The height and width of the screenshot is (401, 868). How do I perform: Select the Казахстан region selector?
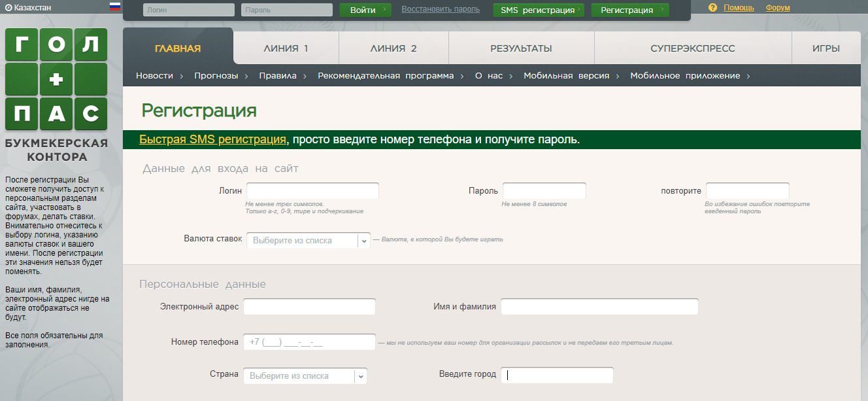click(27, 8)
